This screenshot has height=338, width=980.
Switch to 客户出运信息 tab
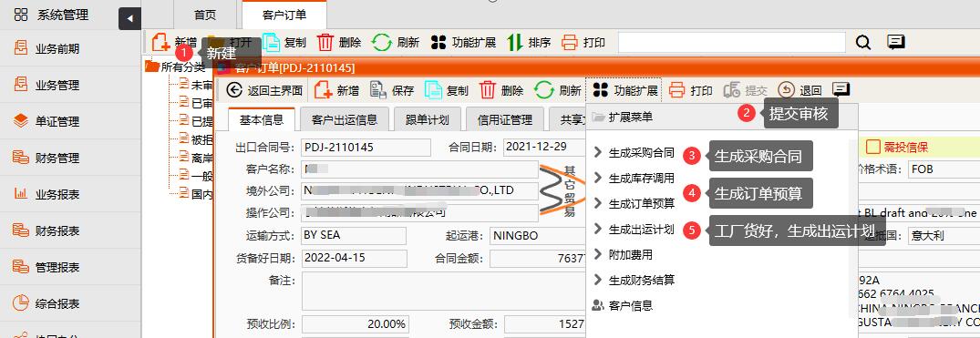tap(344, 119)
